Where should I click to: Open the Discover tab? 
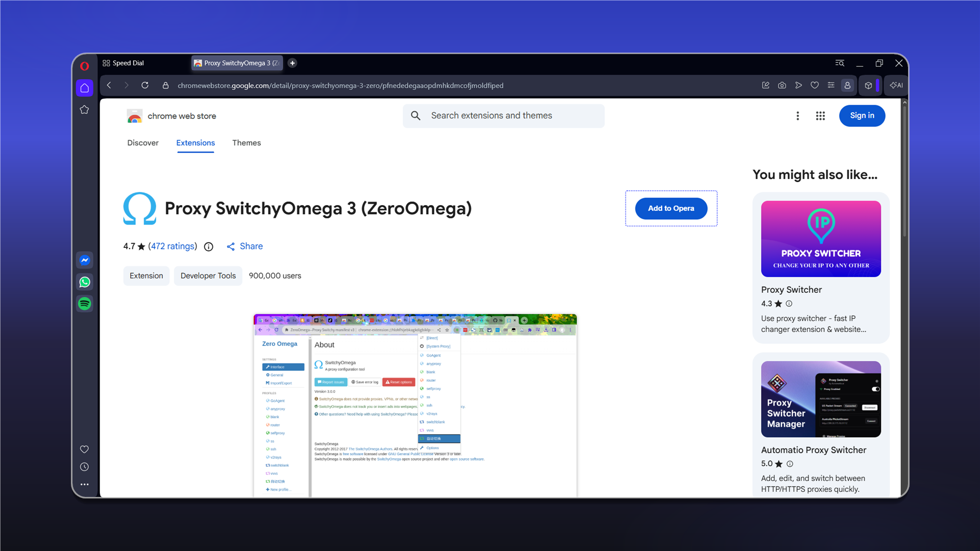[143, 143]
